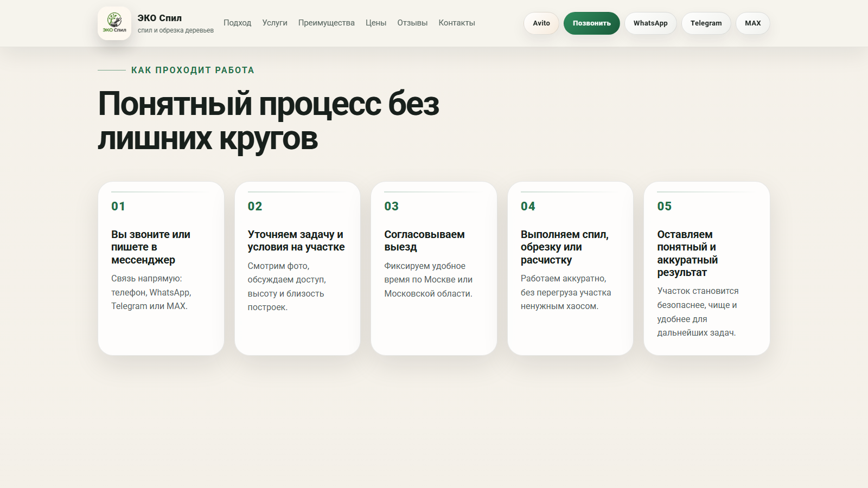Select the title Уточняем задачу и условия на участке
Screen dimensions: 868x488
click(x=296, y=241)
